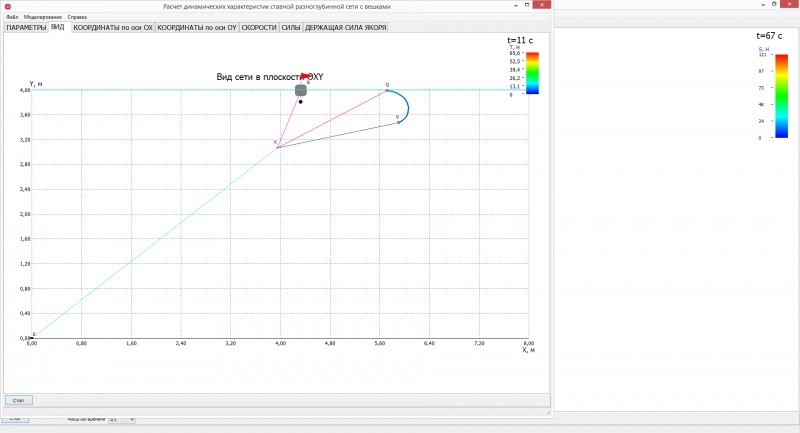The width and height of the screenshot is (800, 433).
Task: Click the black dot below the buoy
Action: (301, 102)
